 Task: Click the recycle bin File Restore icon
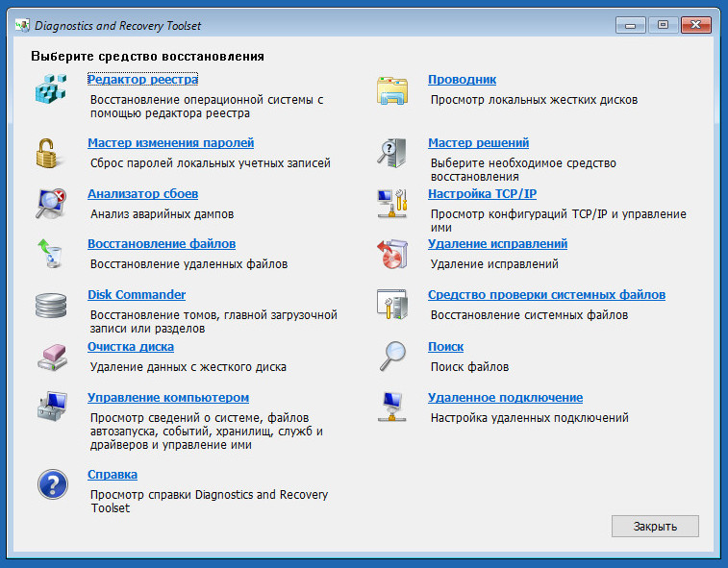[50, 254]
